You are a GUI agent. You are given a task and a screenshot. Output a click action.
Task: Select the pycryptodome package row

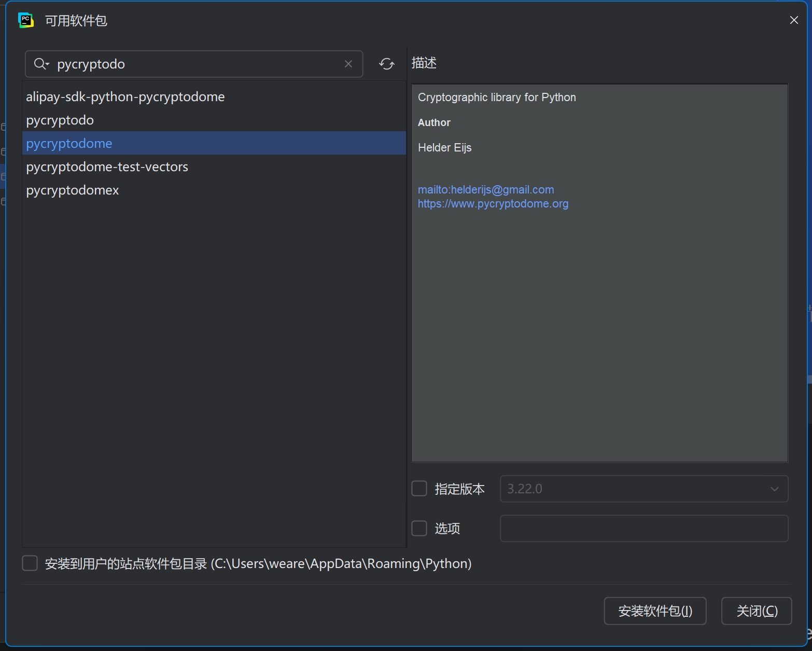(x=214, y=143)
